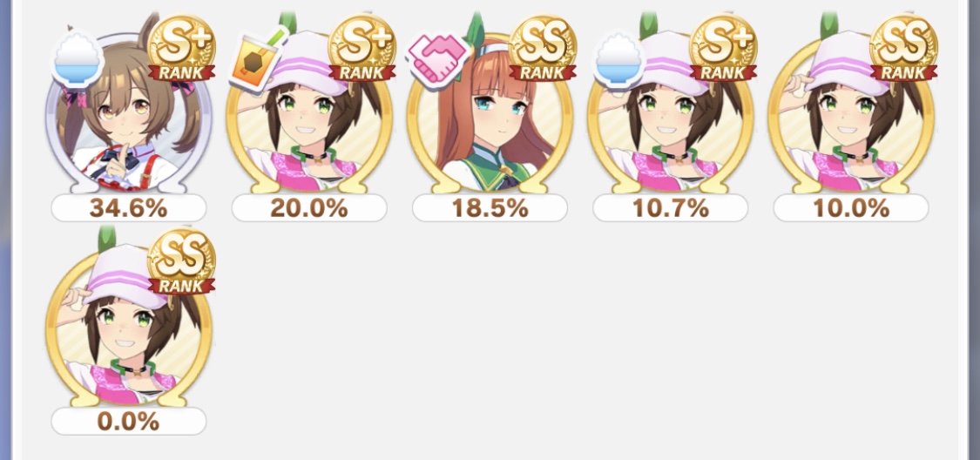This screenshot has width=980, height=460.
Task: Click the 10.0% percentage label
Action: [851, 207]
